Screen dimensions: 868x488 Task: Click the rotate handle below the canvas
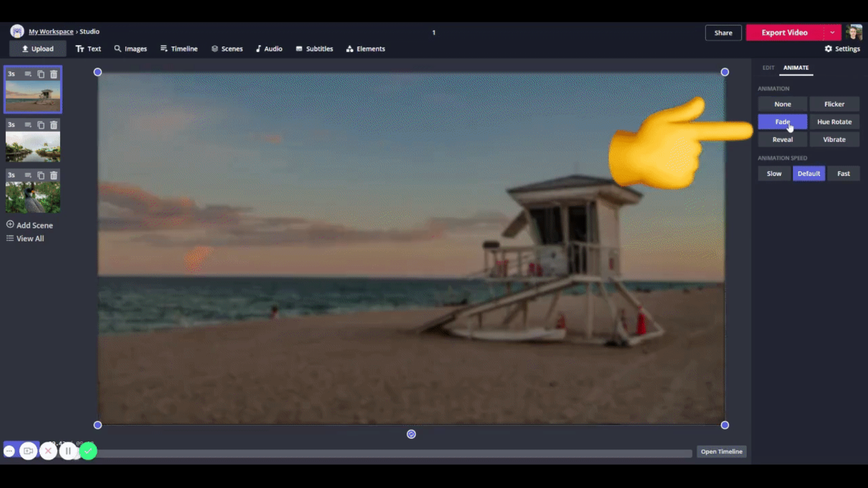tap(411, 434)
